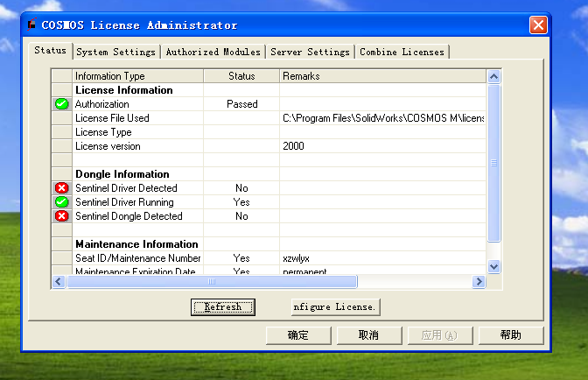Viewport: 588px width, 380px height.
Task: Click the Yes status for Seat ID/Maintenance Number
Action: pos(241,258)
